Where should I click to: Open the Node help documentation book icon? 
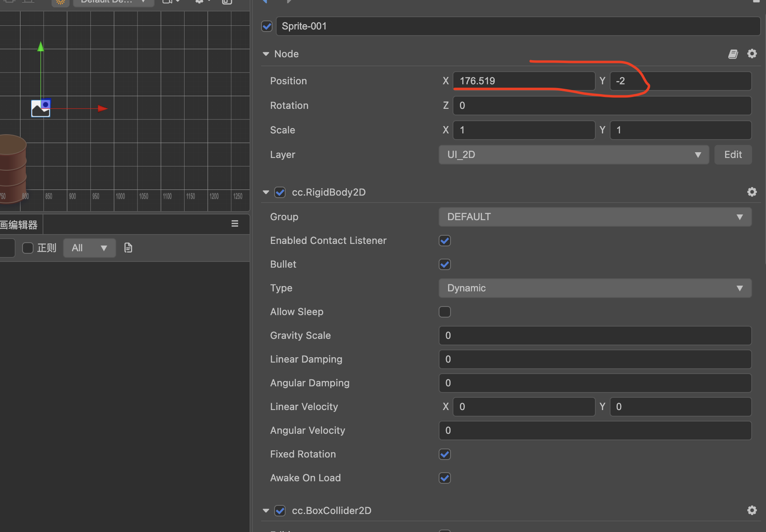pos(733,54)
